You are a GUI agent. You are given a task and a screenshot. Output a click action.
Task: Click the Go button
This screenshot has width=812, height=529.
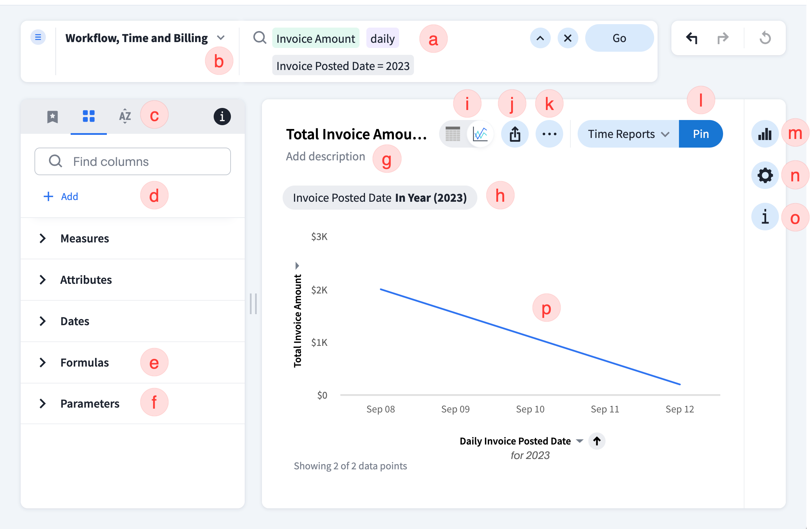[x=619, y=38]
